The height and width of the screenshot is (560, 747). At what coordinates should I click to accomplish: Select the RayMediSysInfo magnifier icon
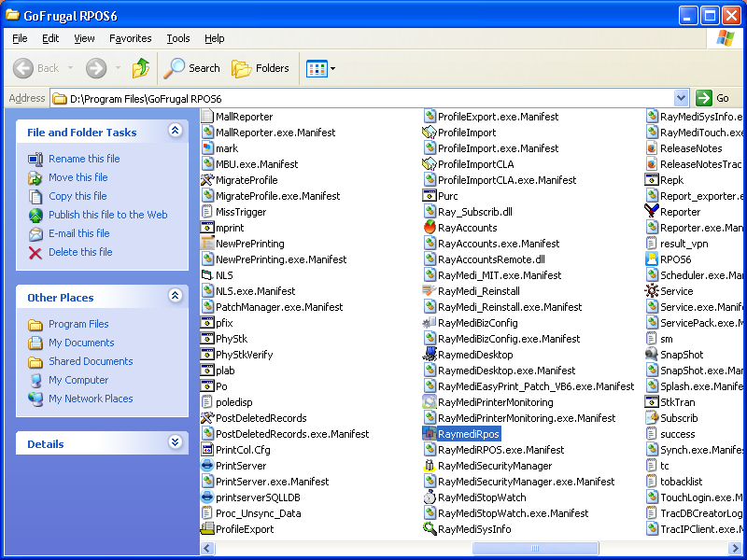(x=430, y=529)
